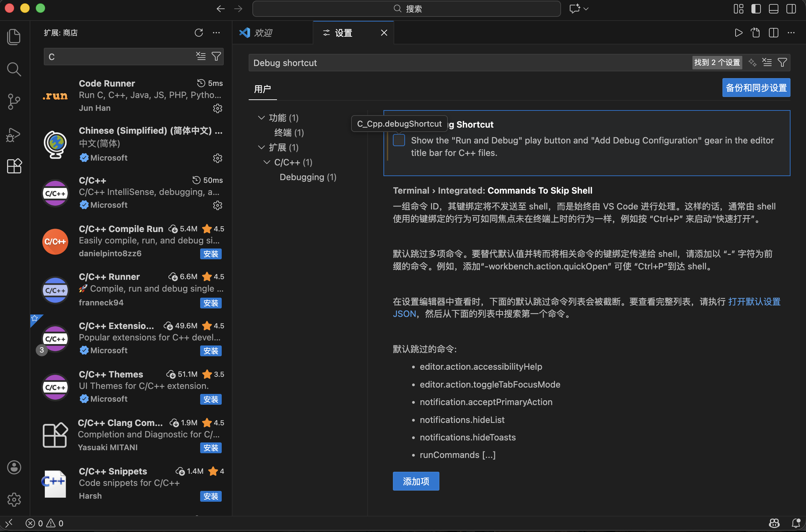Toggle the primary side bar visibility

pyautogui.click(x=756, y=9)
